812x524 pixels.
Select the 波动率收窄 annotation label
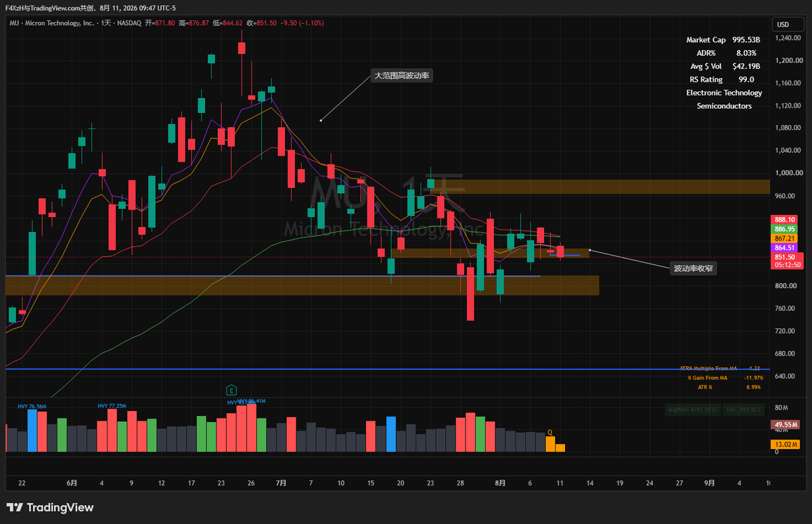(694, 268)
